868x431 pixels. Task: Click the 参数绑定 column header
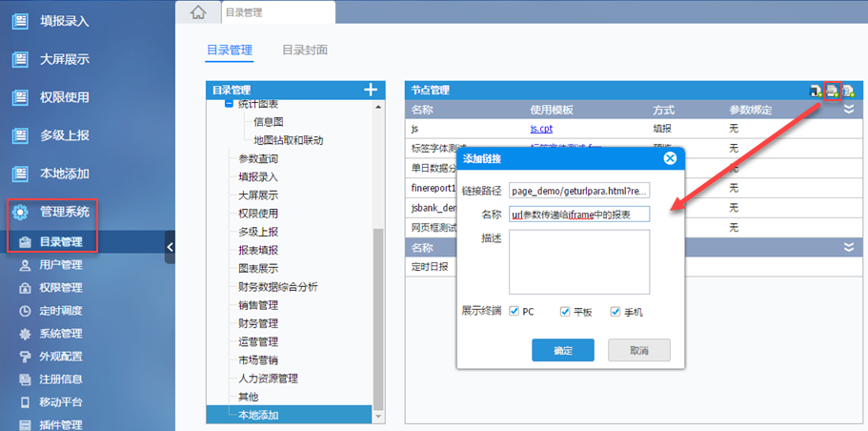(x=751, y=110)
